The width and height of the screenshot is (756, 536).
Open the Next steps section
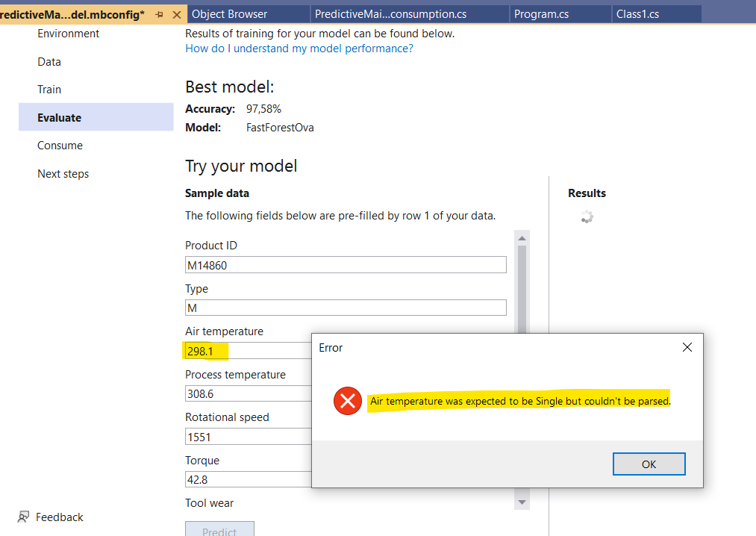click(63, 173)
